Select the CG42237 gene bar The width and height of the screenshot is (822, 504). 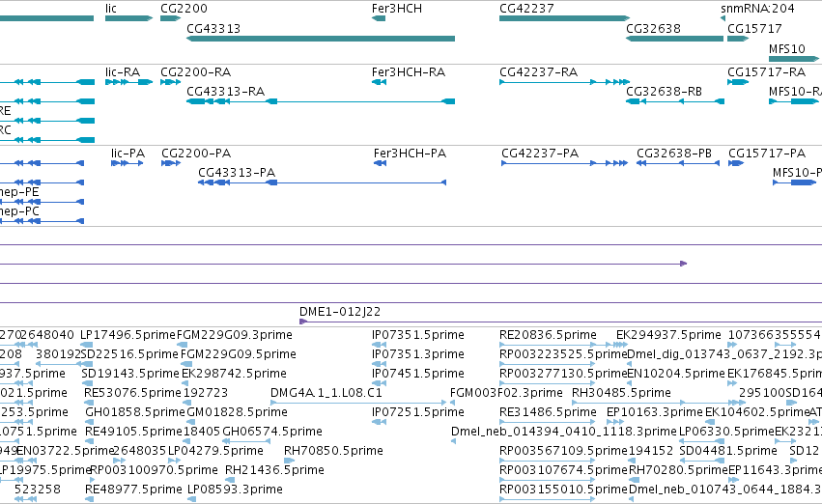(x=565, y=18)
